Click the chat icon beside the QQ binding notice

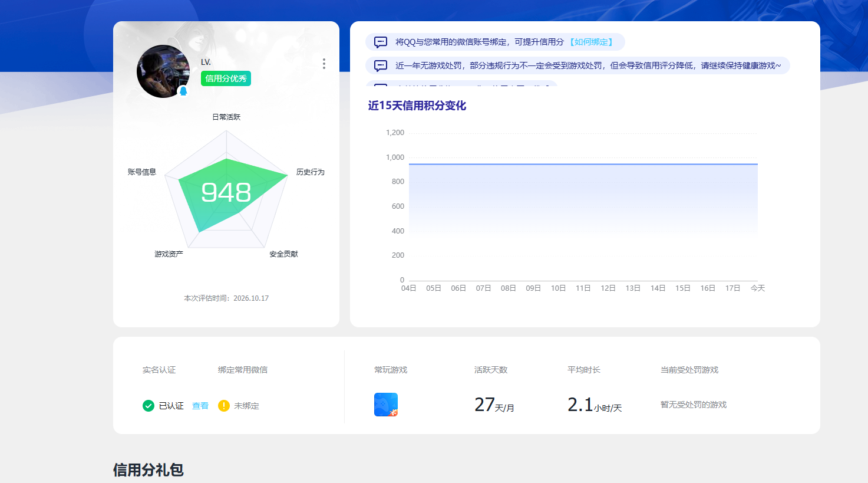(x=381, y=42)
